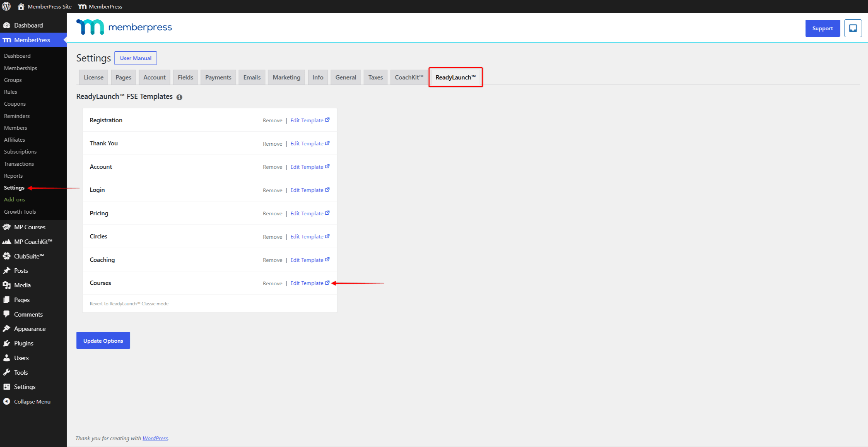Open the WordPress link in footer
This screenshot has height=447, width=868.
155,438
